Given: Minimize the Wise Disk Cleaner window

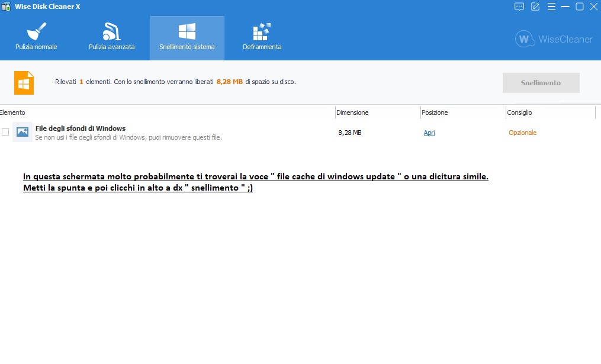Looking at the screenshot, I should point(565,7).
